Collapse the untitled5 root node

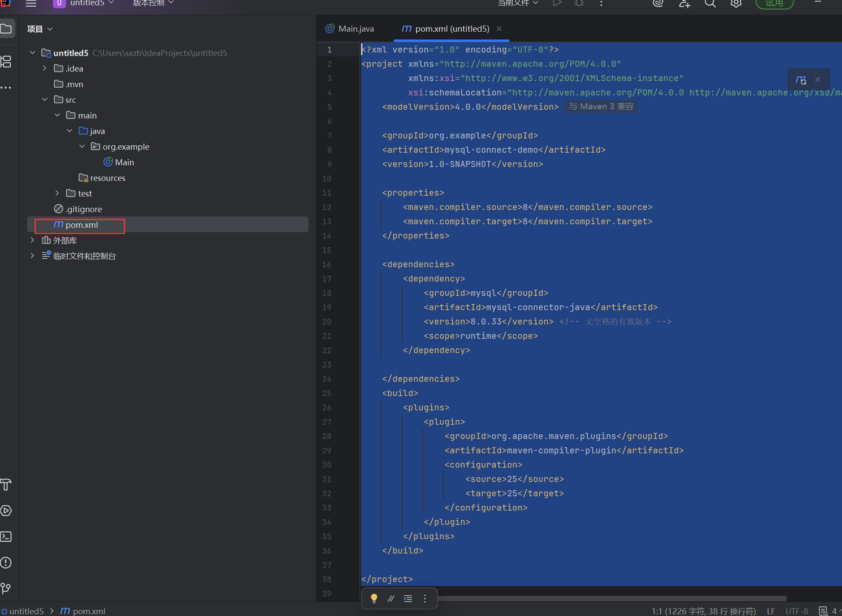[x=33, y=52]
